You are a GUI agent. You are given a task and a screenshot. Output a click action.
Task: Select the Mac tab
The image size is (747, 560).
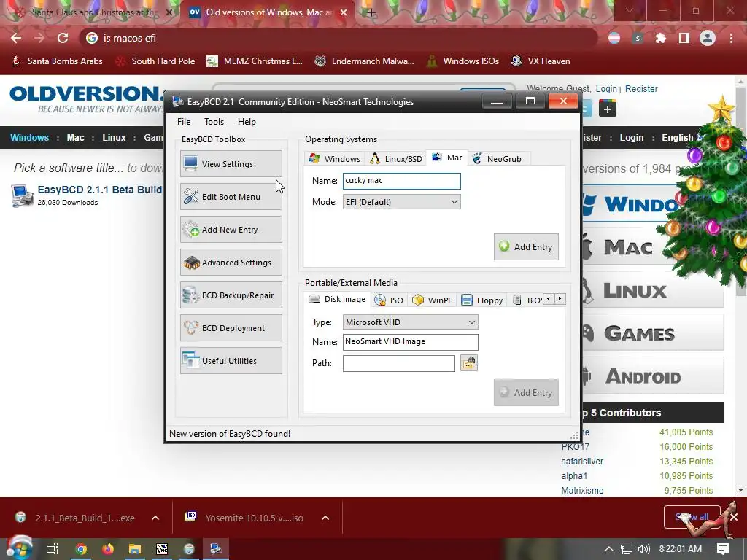(x=447, y=157)
